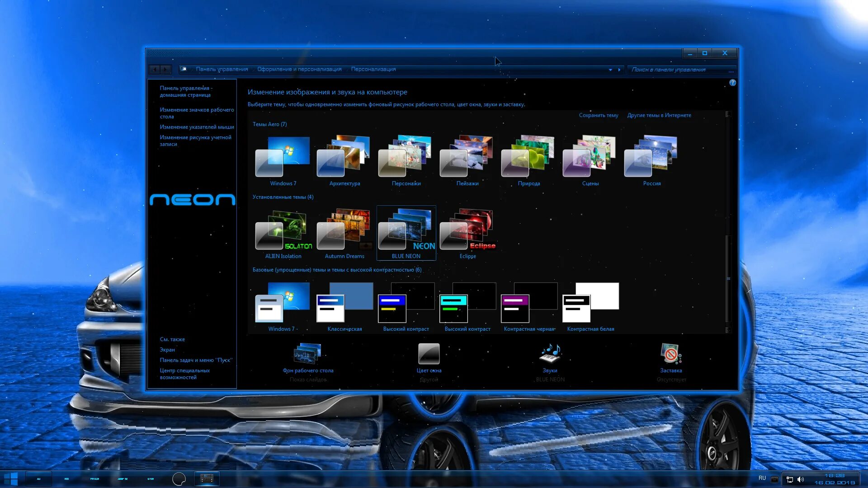Go back with the navigation arrow

point(155,69)
